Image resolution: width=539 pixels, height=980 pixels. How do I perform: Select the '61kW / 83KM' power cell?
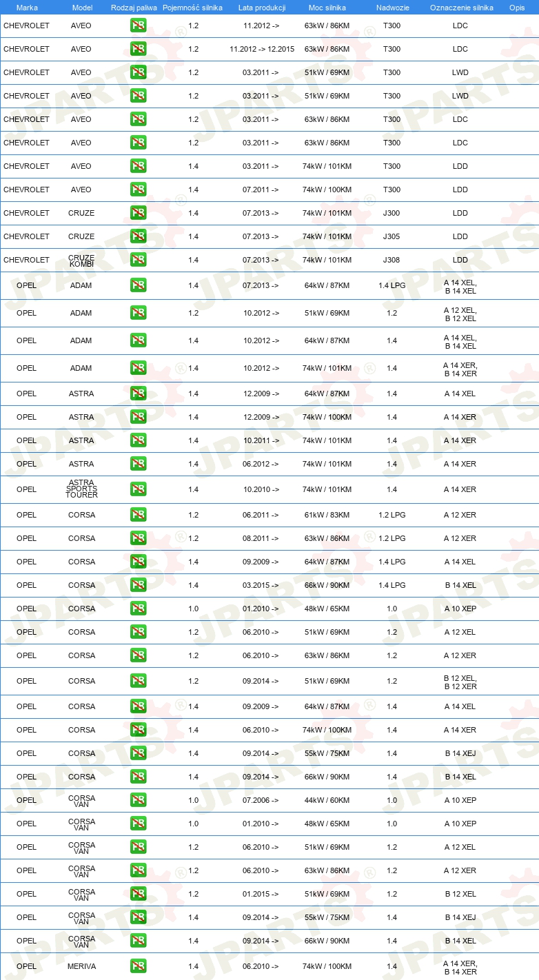(327, 515)
